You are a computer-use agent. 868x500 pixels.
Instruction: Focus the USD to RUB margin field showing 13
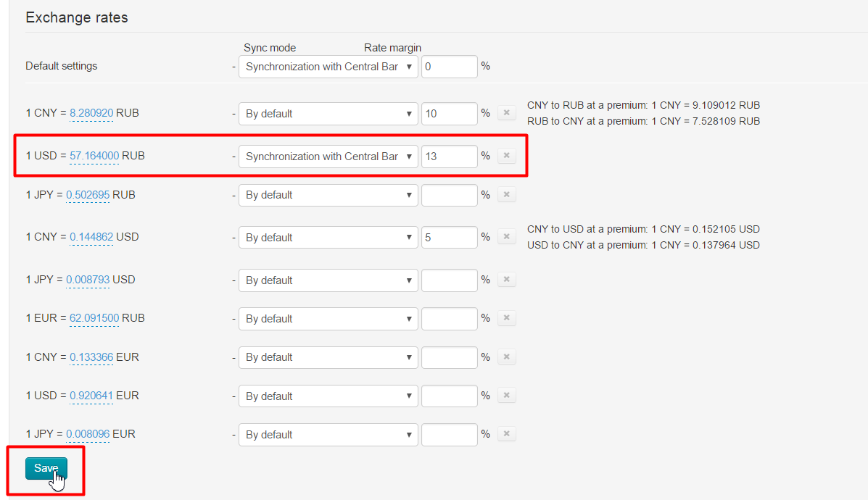click(450, 157)
